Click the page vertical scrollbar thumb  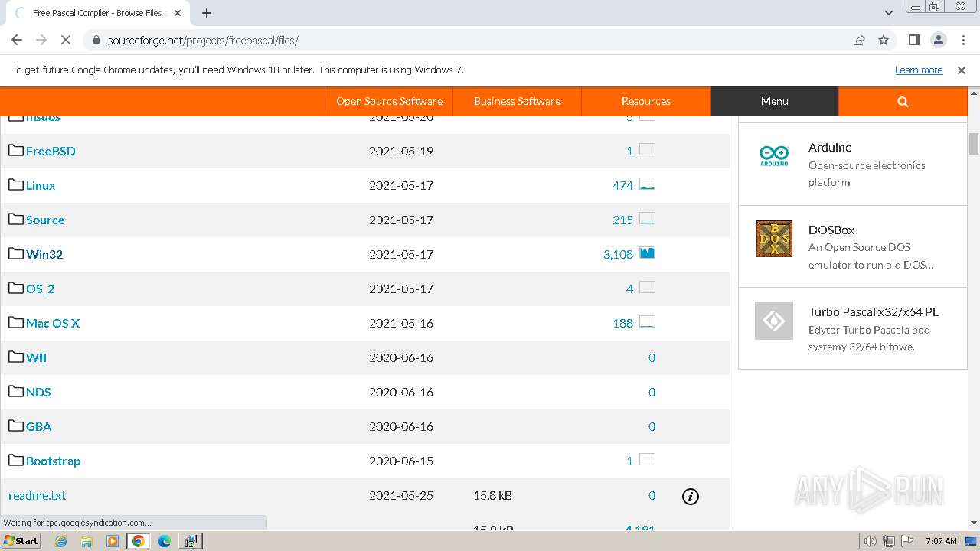(974, 143)
